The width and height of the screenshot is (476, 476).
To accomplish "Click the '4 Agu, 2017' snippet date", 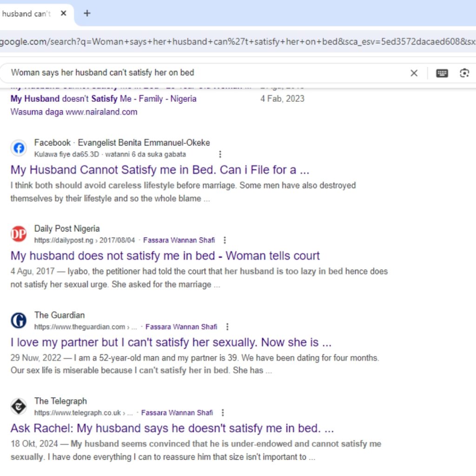I will (x=33, y=271).
